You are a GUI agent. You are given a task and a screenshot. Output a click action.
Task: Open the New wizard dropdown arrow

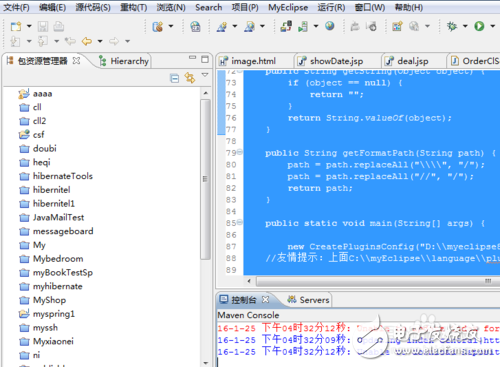[29, 26]
